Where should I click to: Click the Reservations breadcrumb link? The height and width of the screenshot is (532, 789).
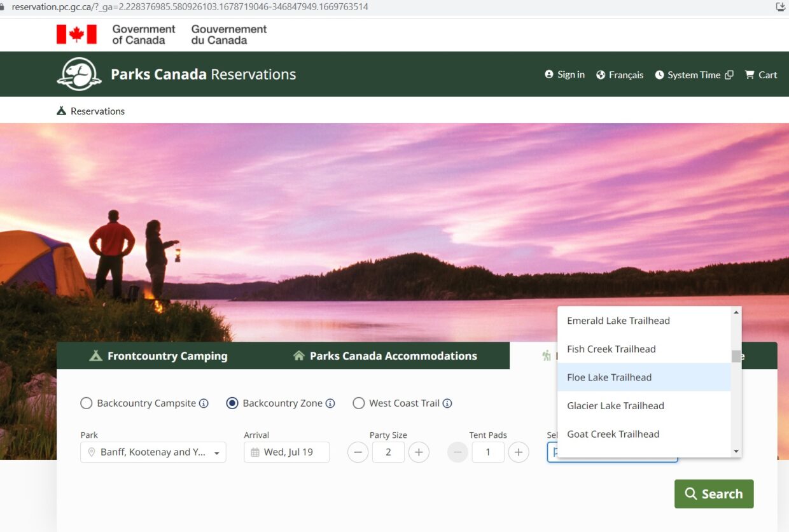[97, 110]
